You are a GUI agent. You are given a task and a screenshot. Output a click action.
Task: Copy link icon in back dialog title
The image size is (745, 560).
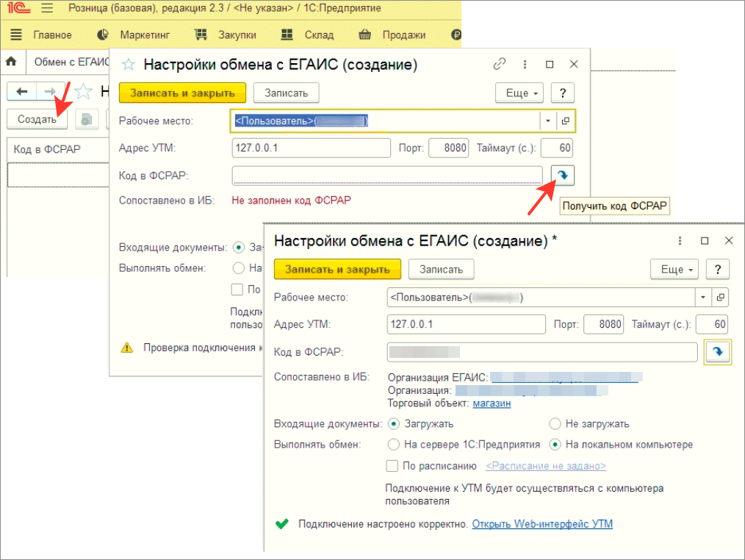[x=500, y=64]
